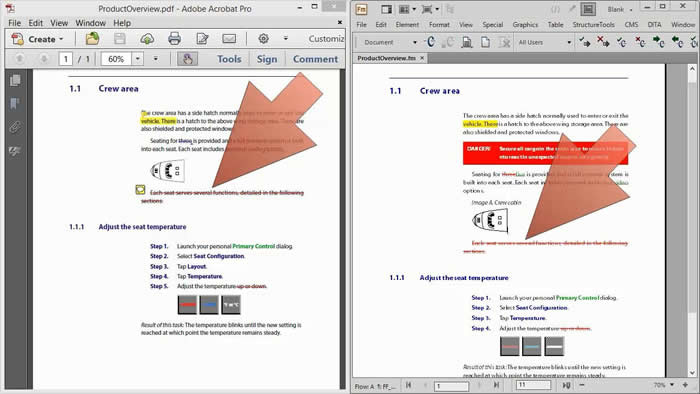The width and height of the screenshot is (700, 394).
Task: Click the Open file folder icon in Acrobat
Action: pos(92,39)
